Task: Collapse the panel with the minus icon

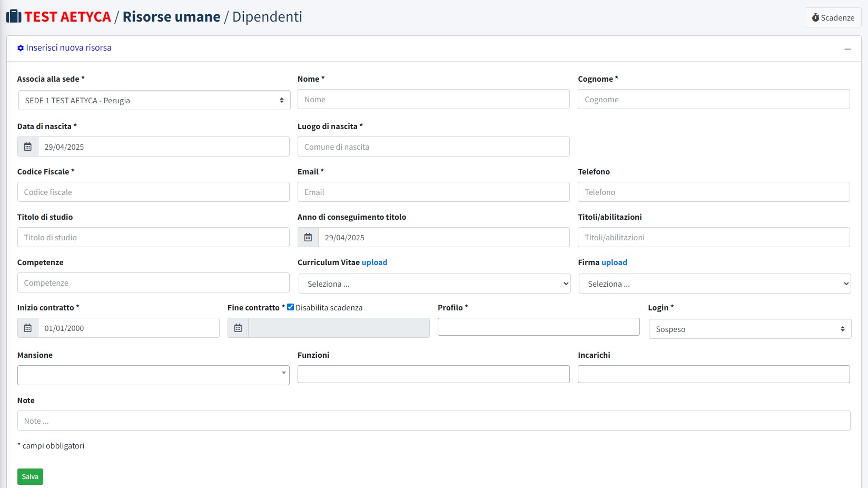Action: 847,49
